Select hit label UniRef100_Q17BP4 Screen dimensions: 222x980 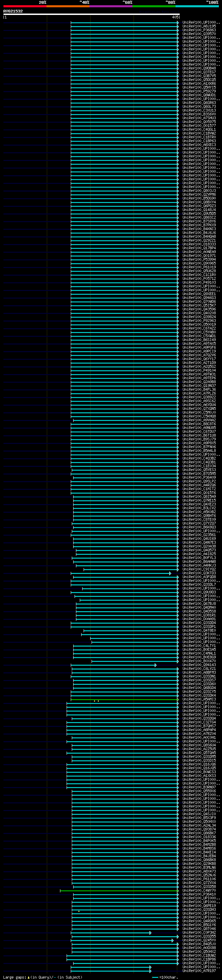click(x=199, y=248)
